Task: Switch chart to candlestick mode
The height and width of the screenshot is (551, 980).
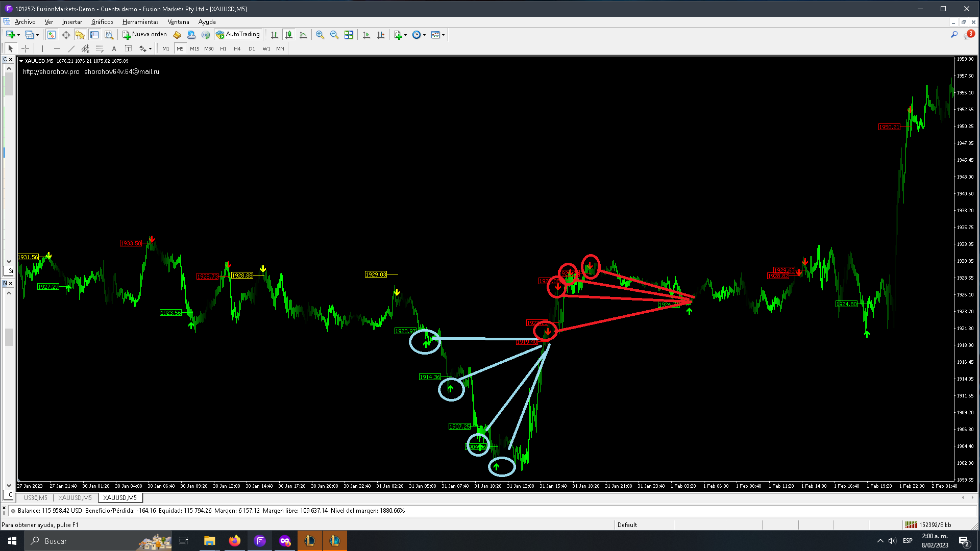Action: (289, 35)
